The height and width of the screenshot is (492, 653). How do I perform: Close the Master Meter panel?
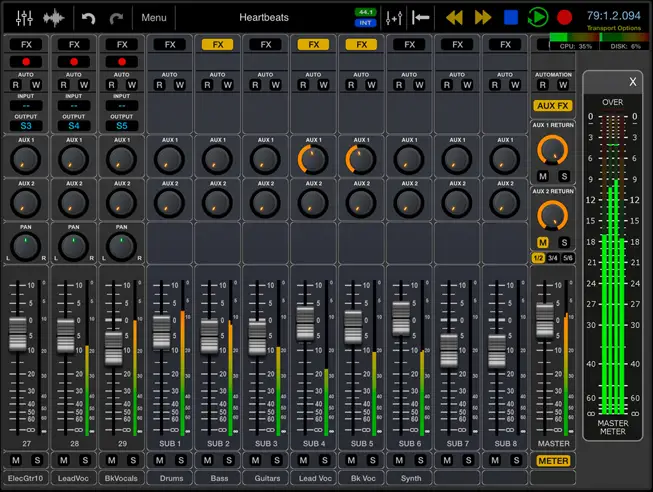[x=633, y=82]
